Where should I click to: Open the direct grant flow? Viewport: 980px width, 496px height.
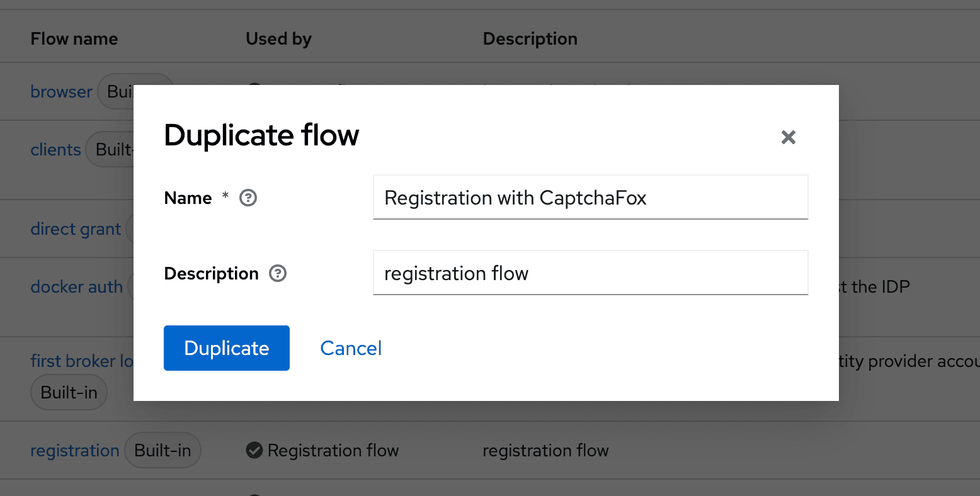(x=76, y=229)
